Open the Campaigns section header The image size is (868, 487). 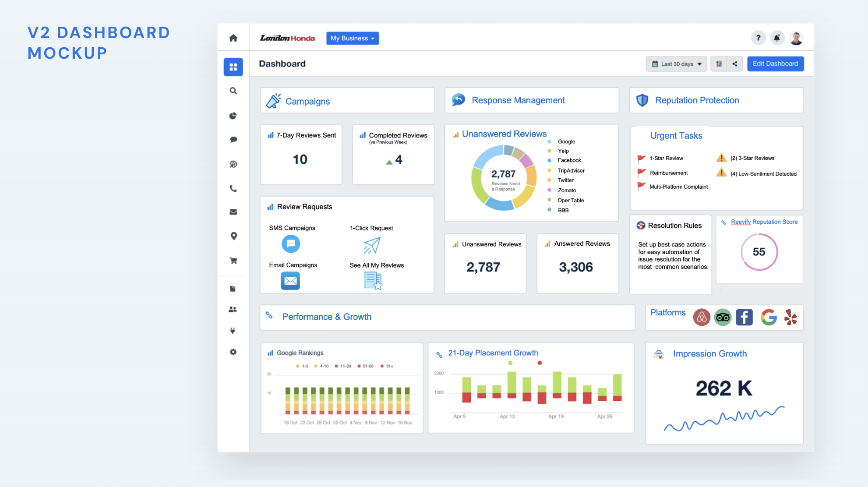click(x=307, y=101)
